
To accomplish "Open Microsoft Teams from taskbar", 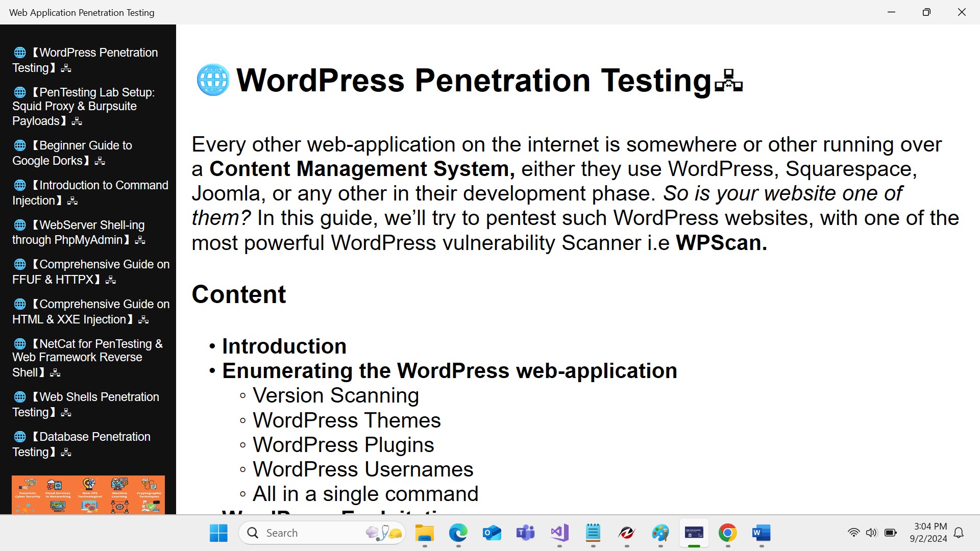I will click(525, 533).
